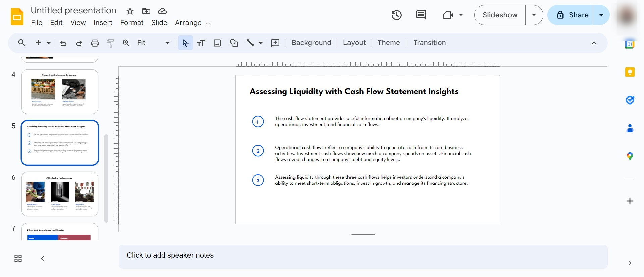644x277 pixels.
Task: Click the Untitled presentation title
Action: click(73, 10)
